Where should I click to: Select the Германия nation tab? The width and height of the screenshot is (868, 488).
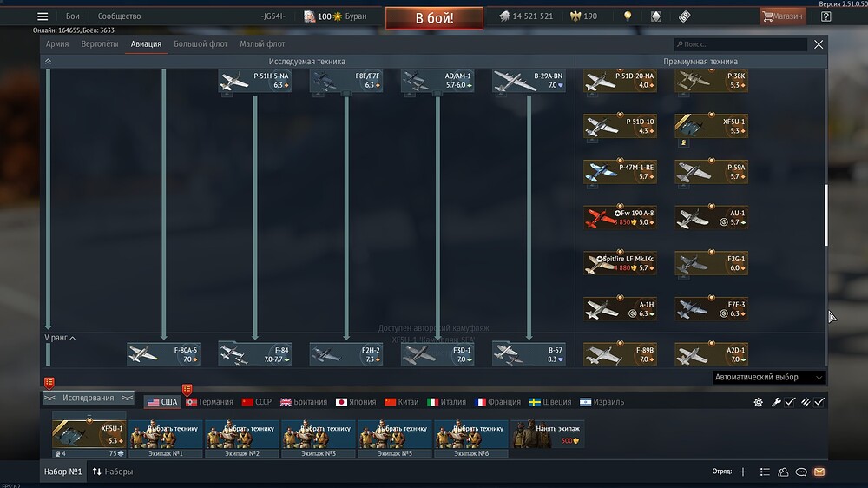pos(209,402)
